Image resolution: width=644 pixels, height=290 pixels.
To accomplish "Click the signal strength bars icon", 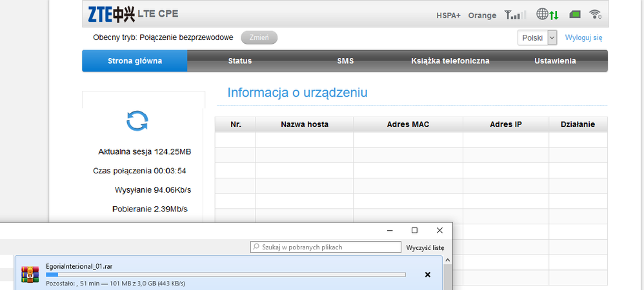I will tap(515, 15).
